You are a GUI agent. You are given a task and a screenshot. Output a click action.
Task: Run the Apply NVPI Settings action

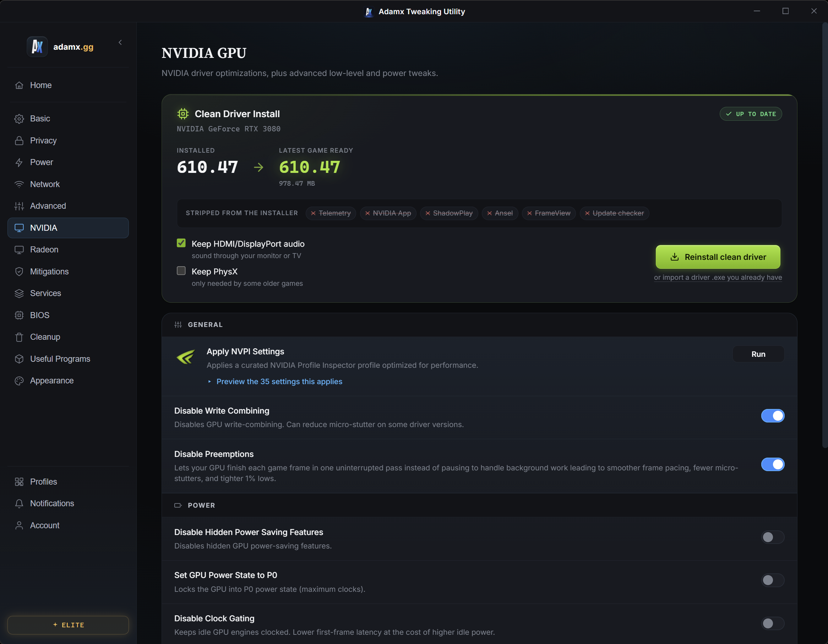click(x=758, y=354)
